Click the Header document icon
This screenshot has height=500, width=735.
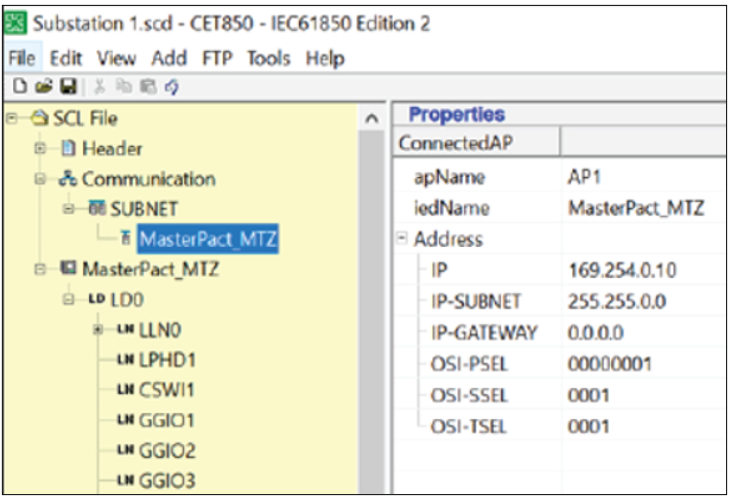pos(68,149)
